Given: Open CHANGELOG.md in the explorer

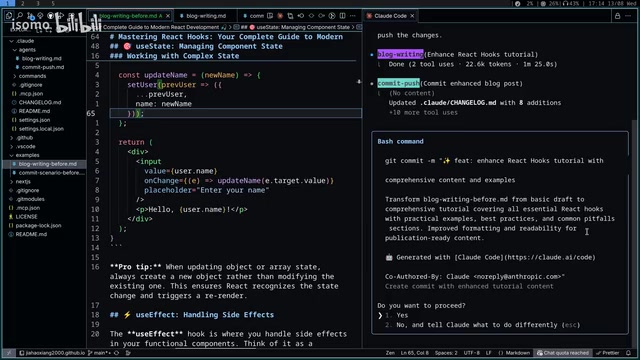Looking at the screenshot, I should 40,102.
